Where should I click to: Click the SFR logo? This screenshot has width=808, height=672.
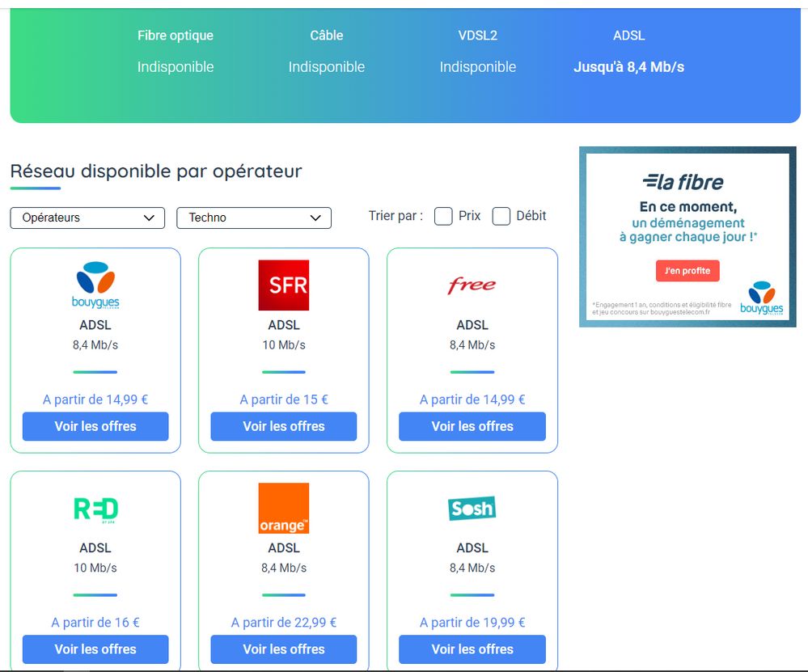[x=283, y=285]
